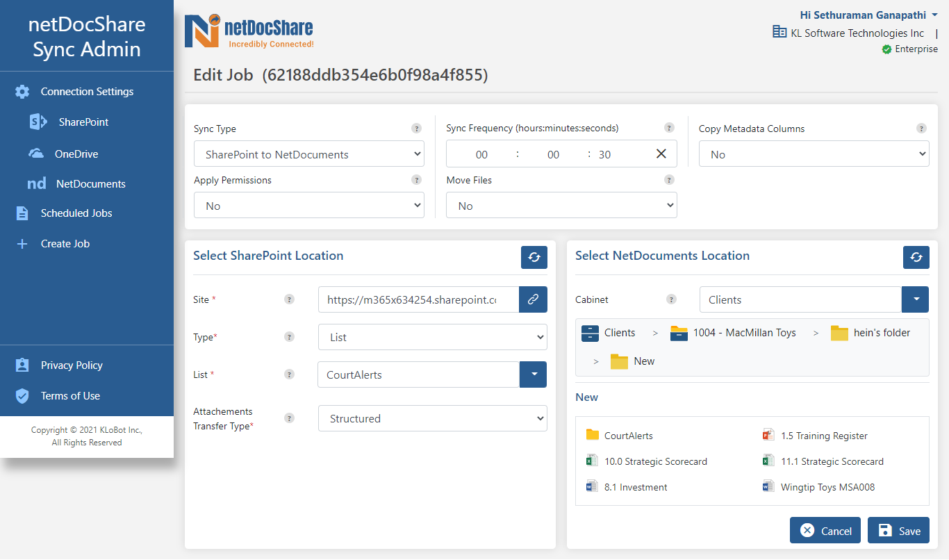
Task: Click the Clients cabinet icon in breadcrumb
Action: [x=590, y=333]
